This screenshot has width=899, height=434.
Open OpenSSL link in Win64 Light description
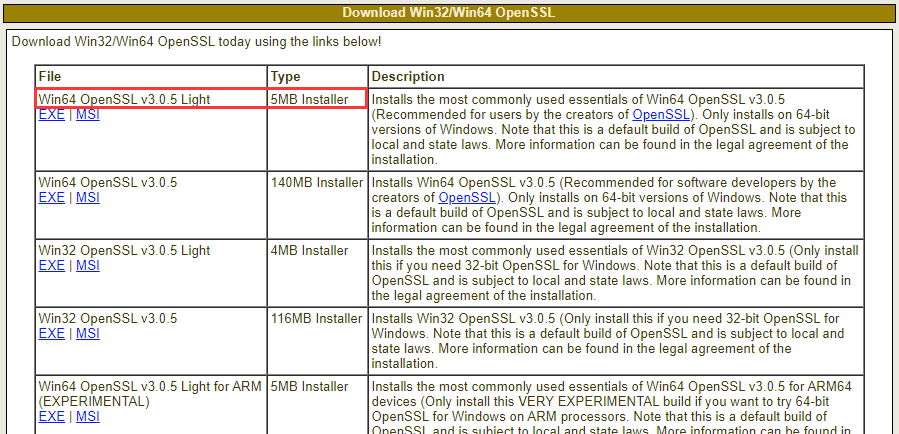tap(661, 114)
